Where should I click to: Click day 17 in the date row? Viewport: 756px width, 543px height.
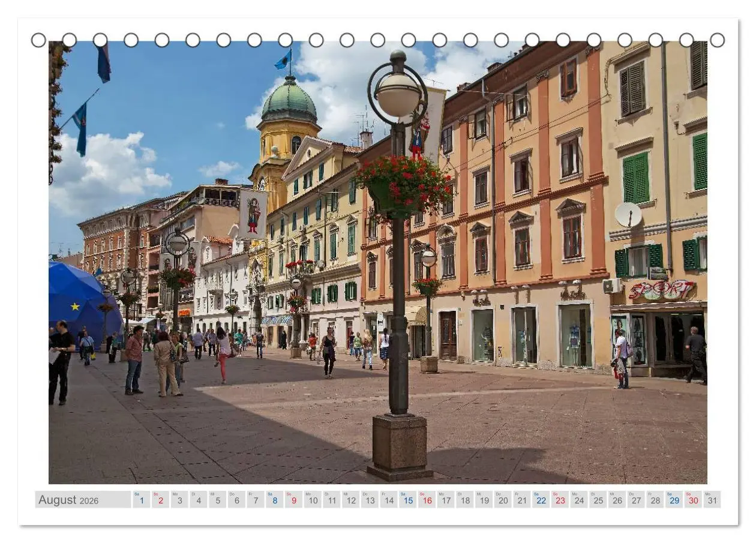(446, 499)
